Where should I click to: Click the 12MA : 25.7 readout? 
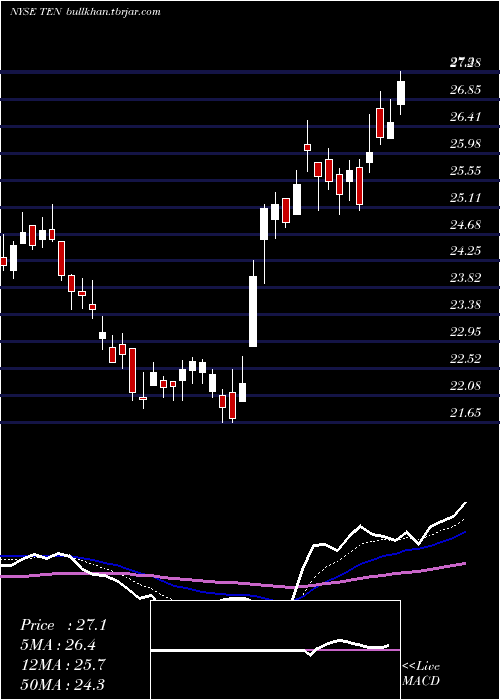[63, 665]
